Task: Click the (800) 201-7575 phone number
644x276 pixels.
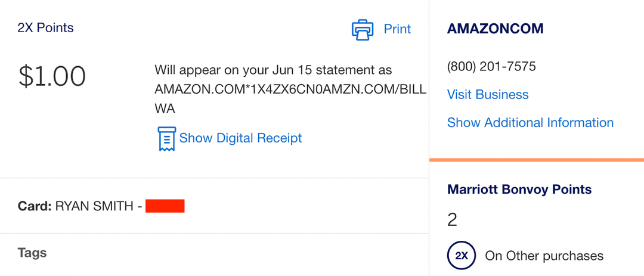Action: point(491,66)
